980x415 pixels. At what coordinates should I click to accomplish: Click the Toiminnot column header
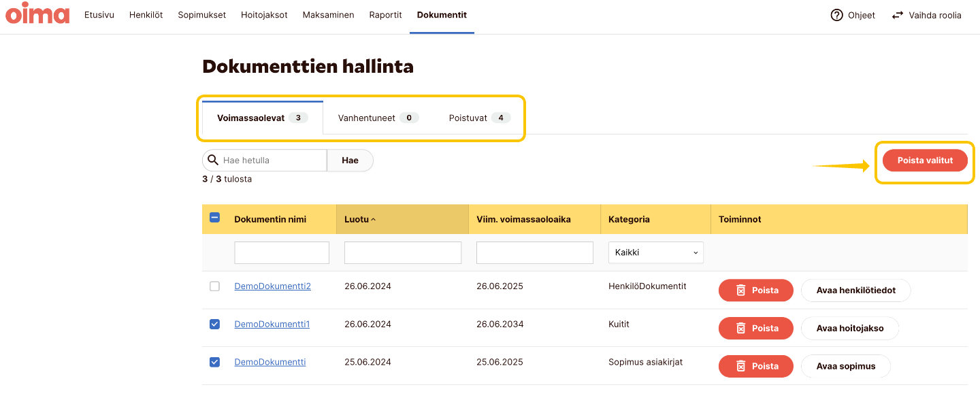tap(740, 220)
